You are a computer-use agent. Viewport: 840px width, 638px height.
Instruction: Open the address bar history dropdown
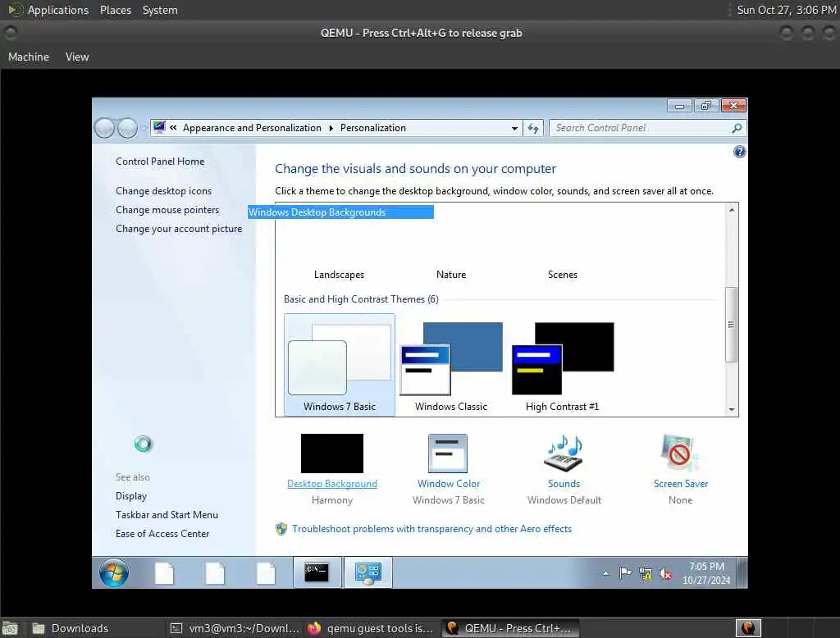point(514,128)
